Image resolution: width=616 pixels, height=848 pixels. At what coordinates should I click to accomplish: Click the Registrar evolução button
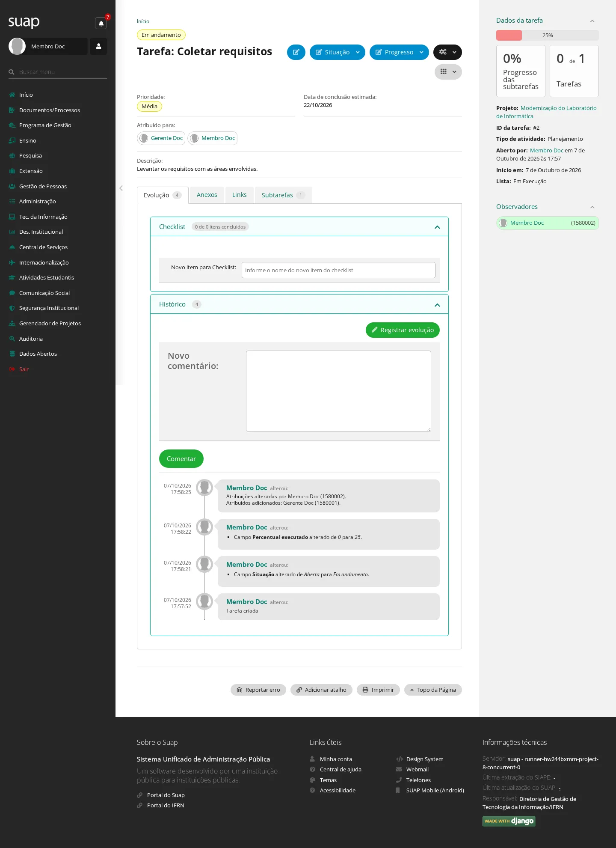pos(403,330)
